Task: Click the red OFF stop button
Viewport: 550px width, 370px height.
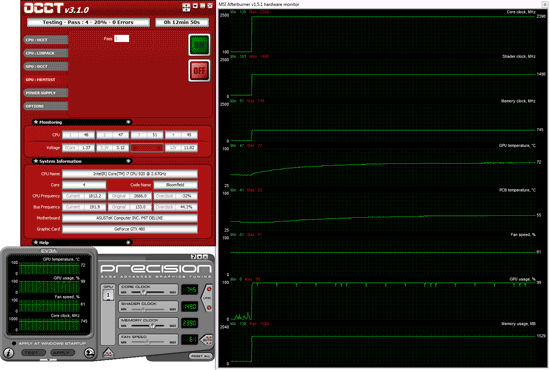Action: click(199, 70)
